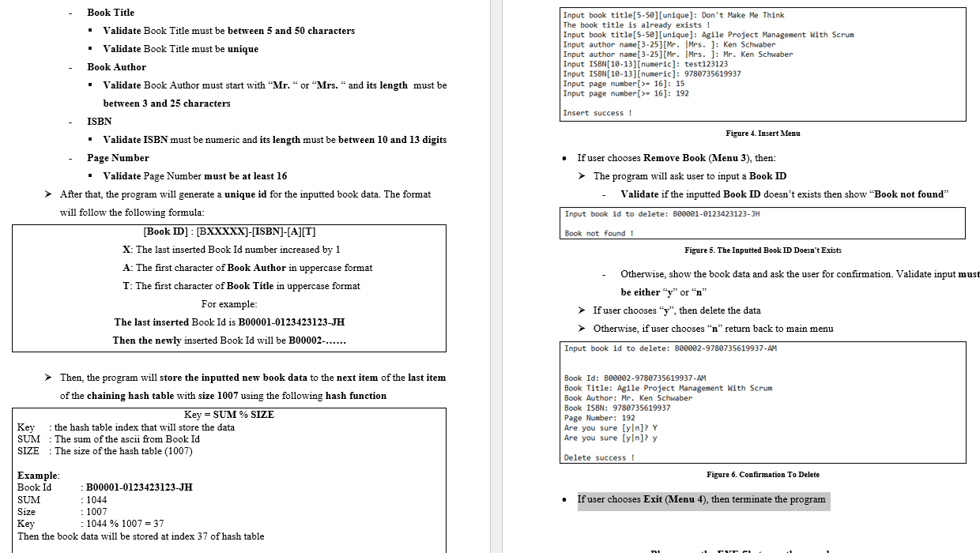Select the caption "Figure 4. Insert Menu"
This screenshot has height=553, width=980.
pos(763,132)
